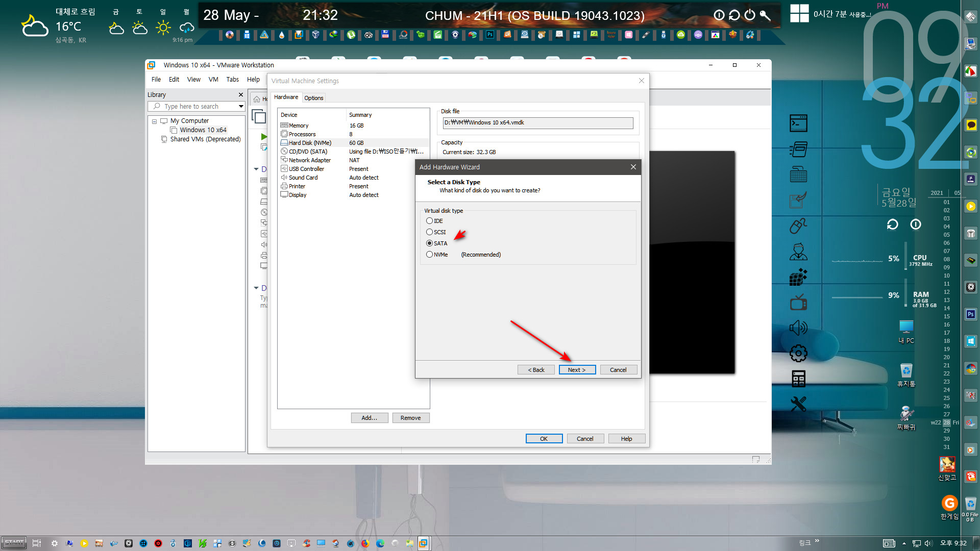The width and height of the screenshot is (980, 551).
Task: Open the calculator icon in desktop sidebar
Action: [798, 379]
